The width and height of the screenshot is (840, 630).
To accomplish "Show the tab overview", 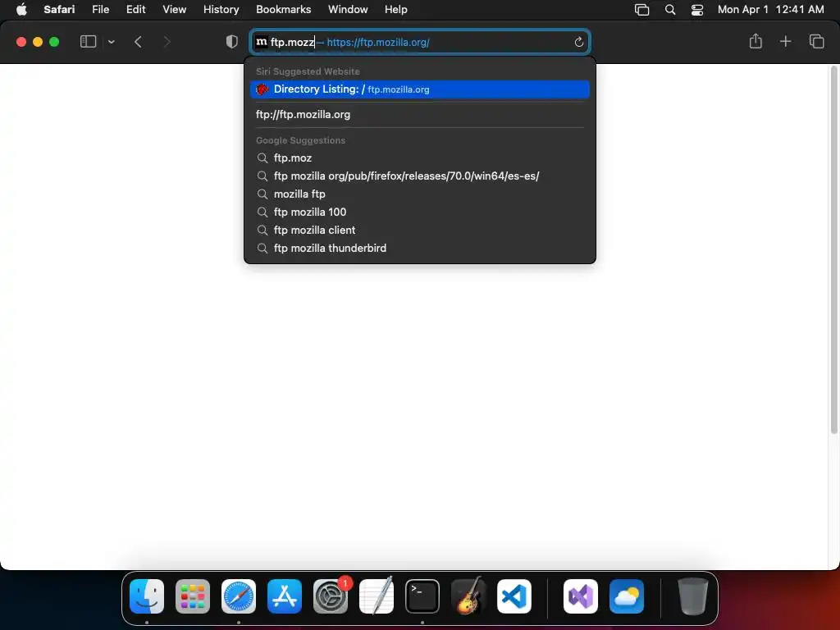I will pyautogui.click(x=816, y=41).
